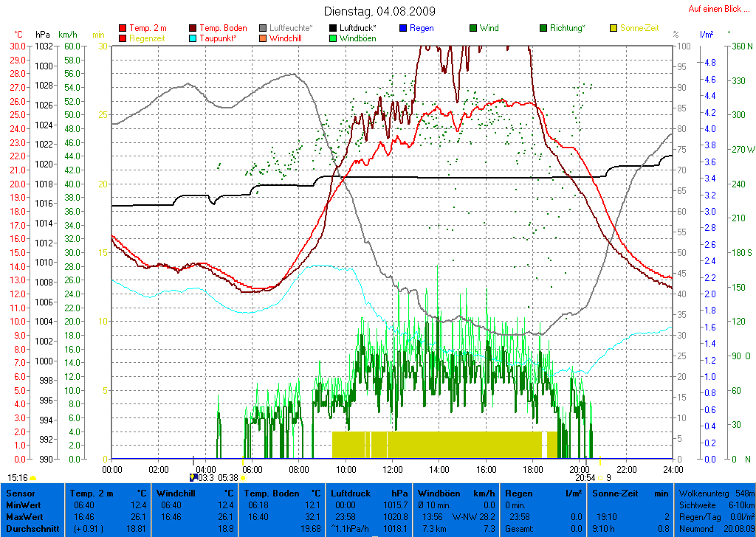Screen dimensions: 756x537
Task: Click the black Luftdruck legend square
Action: pos(334,28)
